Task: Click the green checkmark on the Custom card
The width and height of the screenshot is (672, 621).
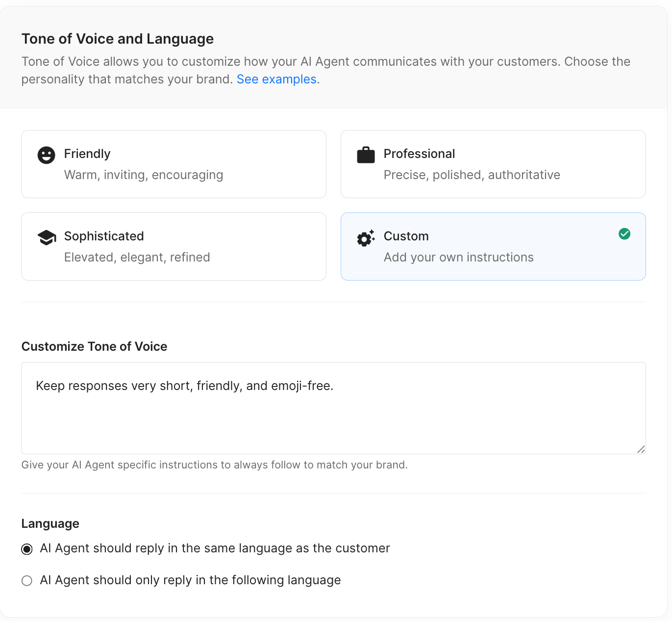Action: coord(624,234)
